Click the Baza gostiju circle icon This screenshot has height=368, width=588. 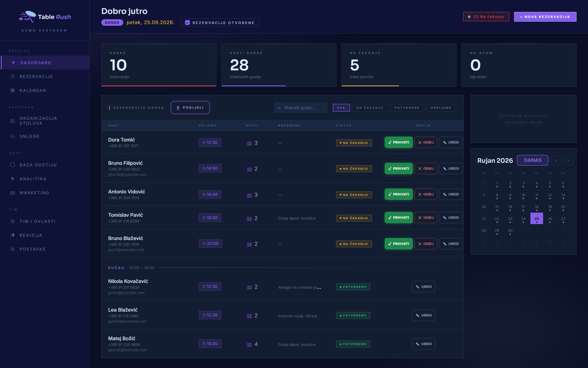[x=13, y=165]
